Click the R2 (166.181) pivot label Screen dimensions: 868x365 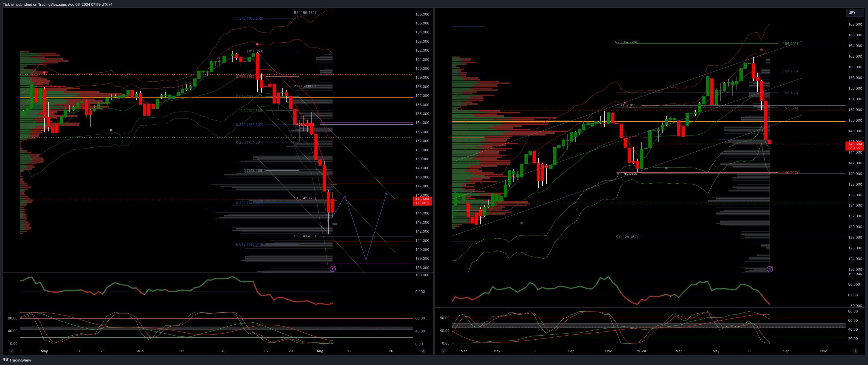coord(305,12)
